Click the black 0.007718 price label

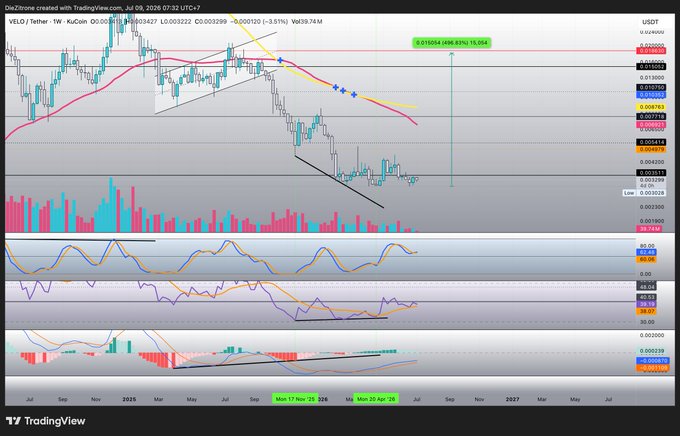click(651, 117)
